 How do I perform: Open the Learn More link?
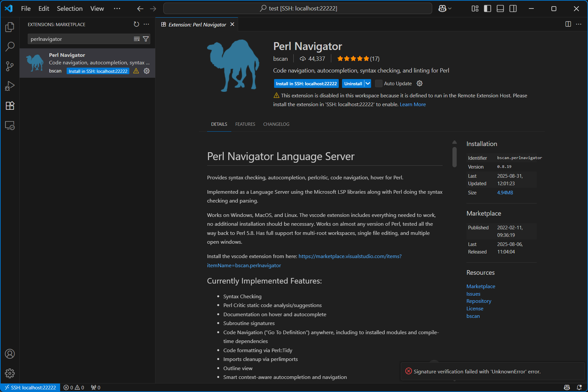(x=413, y=105)
